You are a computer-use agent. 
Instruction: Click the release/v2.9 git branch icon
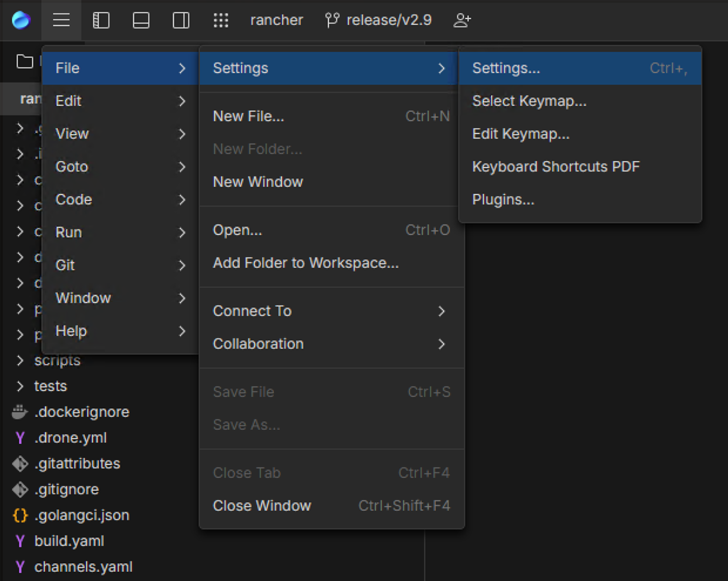click(x=332, y=19)
